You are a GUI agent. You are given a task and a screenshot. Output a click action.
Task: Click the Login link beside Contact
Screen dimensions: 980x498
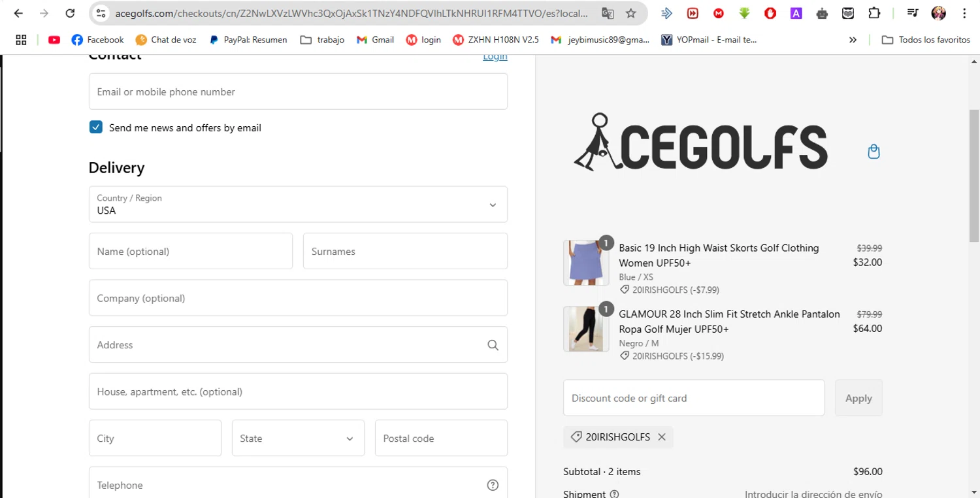(x=495, y=56)
